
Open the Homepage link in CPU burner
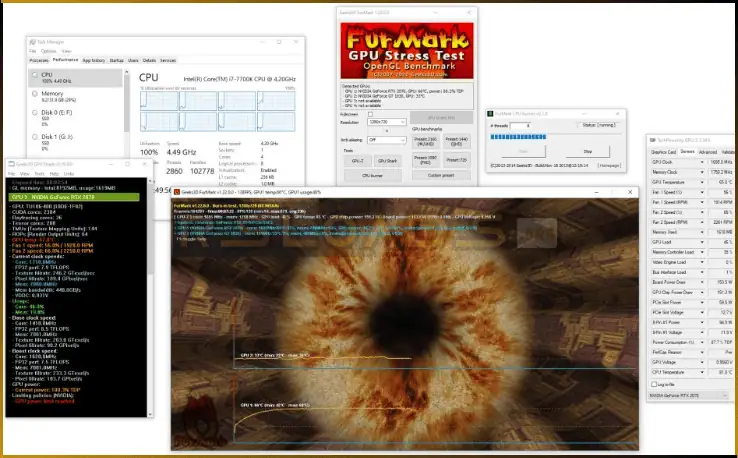pyautogui.click(x=609, y=166)
